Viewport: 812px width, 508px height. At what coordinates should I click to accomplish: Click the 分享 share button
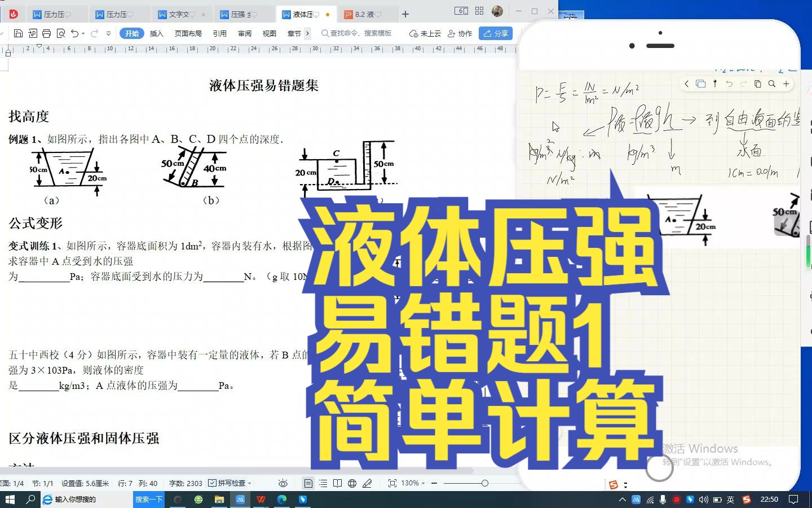496,33
